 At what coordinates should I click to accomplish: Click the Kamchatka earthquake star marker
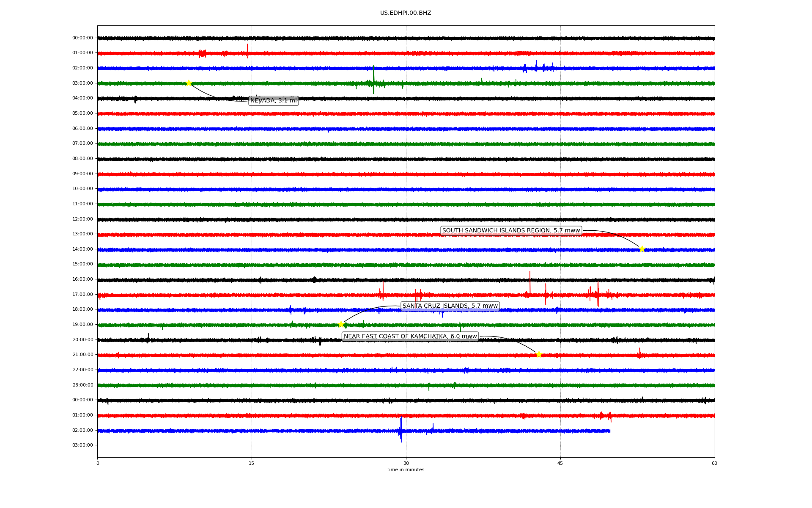[x=538, y=354]
